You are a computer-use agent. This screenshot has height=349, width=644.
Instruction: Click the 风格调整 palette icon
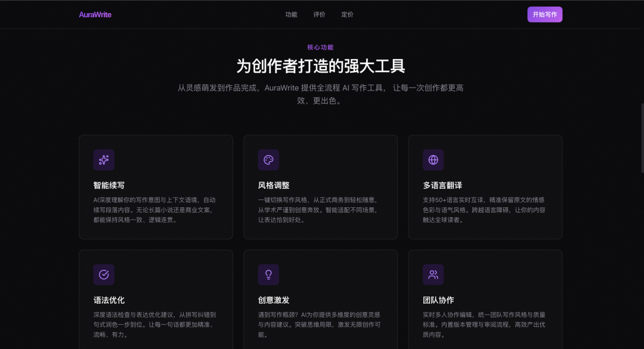[268, 160]
